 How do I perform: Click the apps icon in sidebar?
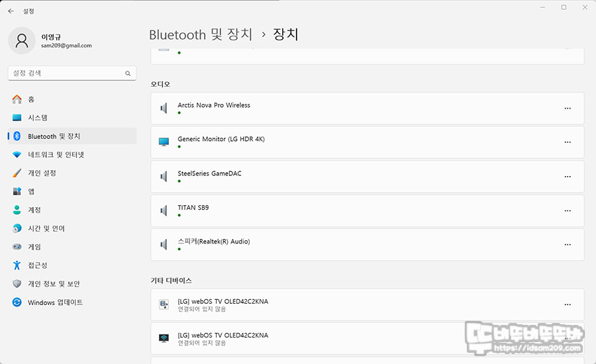pos(17,191)
